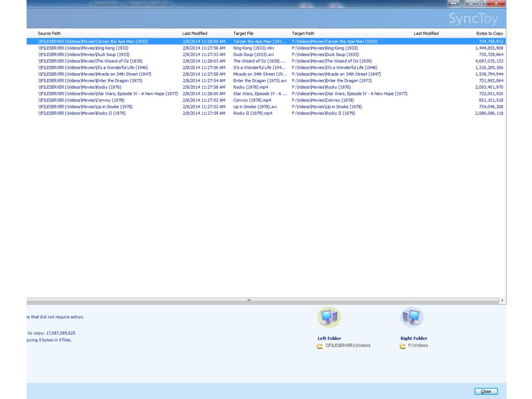Click the Right Folder computer icon
This screenshot has height=399, width=532.
tap(412, 318)
